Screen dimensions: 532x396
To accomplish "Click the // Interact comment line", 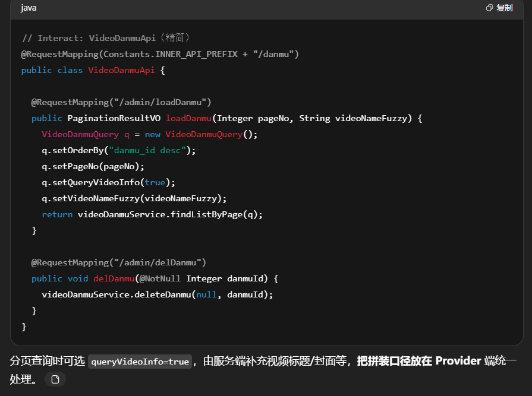I will pos(105,38).
